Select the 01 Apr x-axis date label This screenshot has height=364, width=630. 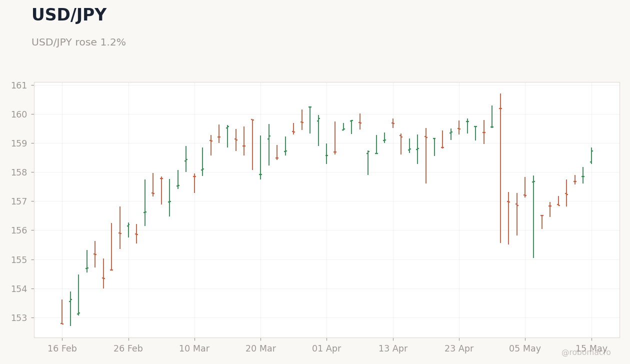326,349
